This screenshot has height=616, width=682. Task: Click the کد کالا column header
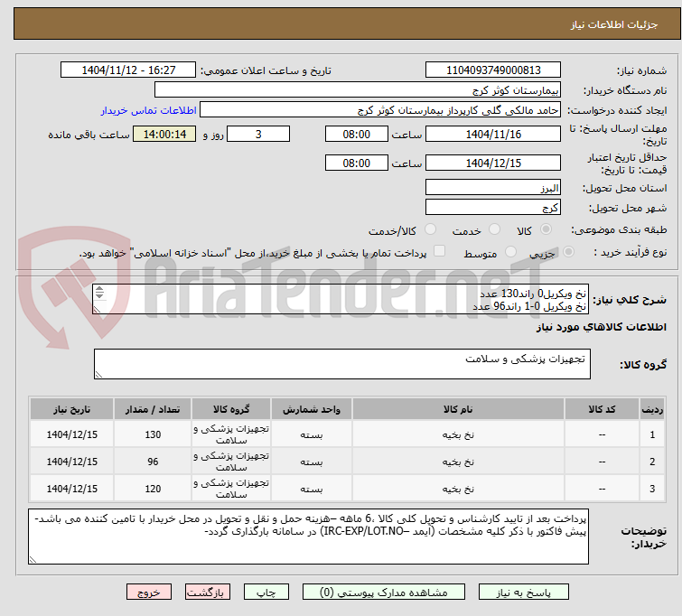[602, 409]
